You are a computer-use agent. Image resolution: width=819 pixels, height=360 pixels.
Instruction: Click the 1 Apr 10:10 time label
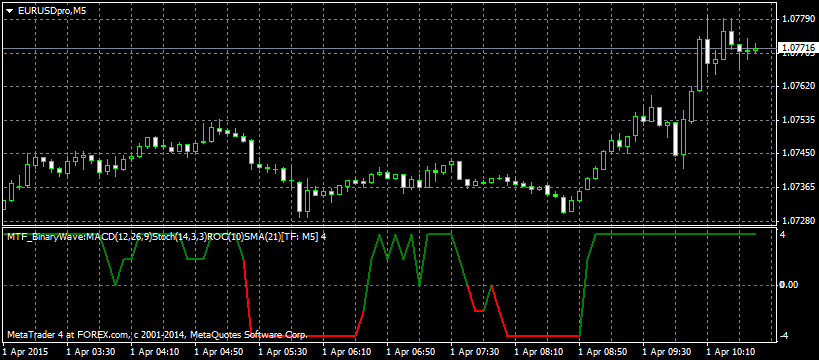(730, 352)
